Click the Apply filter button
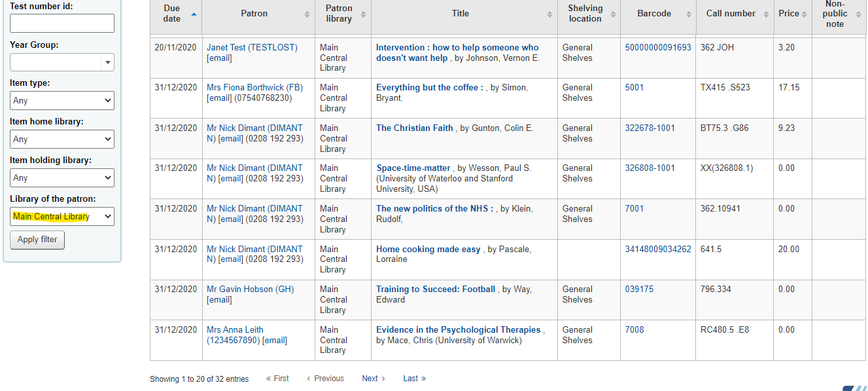The height and width of the screenshot is (391, 868). tap(37, 240)
